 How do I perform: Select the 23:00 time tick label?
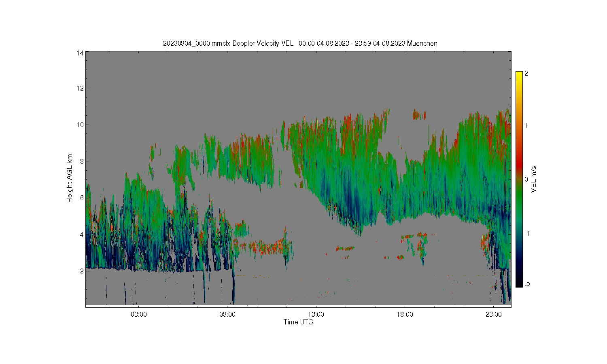[494, 314]
